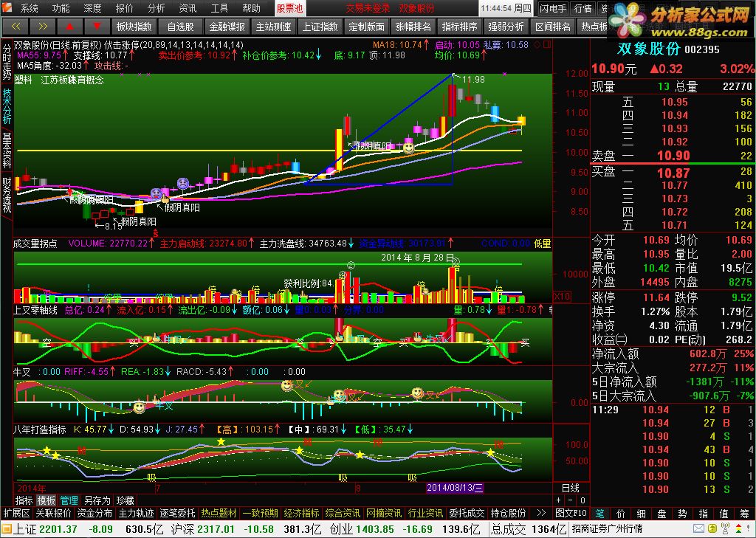
Task: Click the smiley icon in the 牛叉 panel left
Action: point(139,407)
